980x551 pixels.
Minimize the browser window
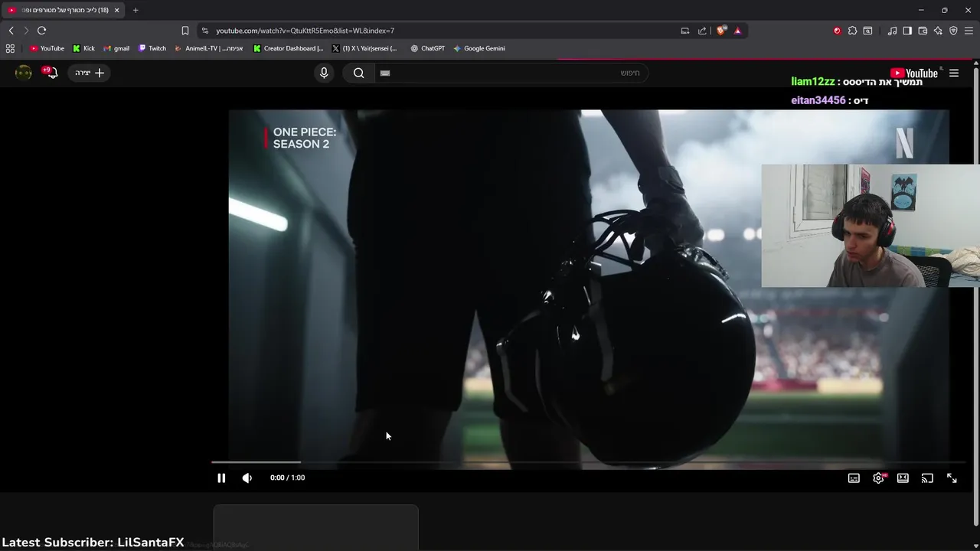pos(920,10)
